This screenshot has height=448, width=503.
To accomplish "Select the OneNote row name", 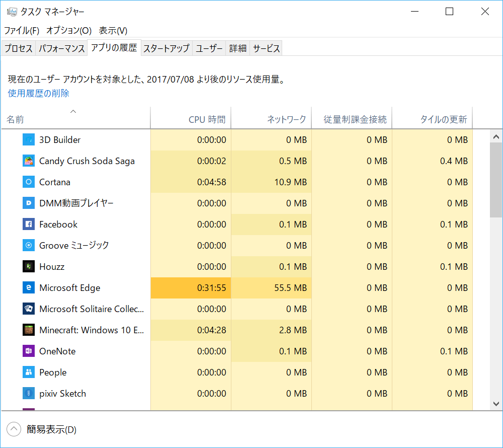I will pyautogui.click(x=57, y=351).
